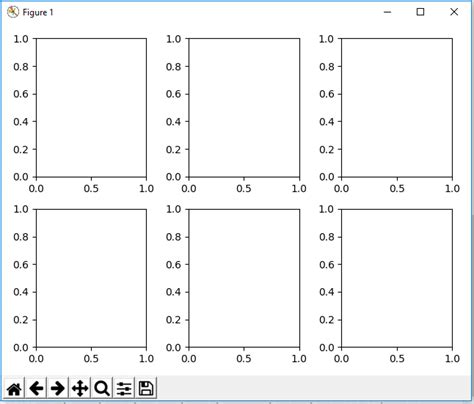The image size is (474, 404).
Task: Click inside the top-left subplot
Action: pos(91,108)
